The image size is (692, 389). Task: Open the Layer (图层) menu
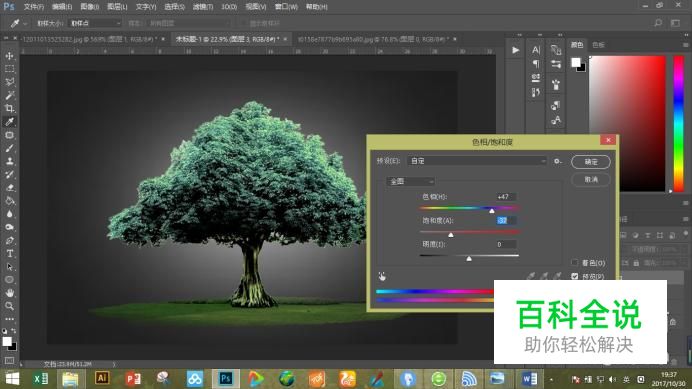117,7
